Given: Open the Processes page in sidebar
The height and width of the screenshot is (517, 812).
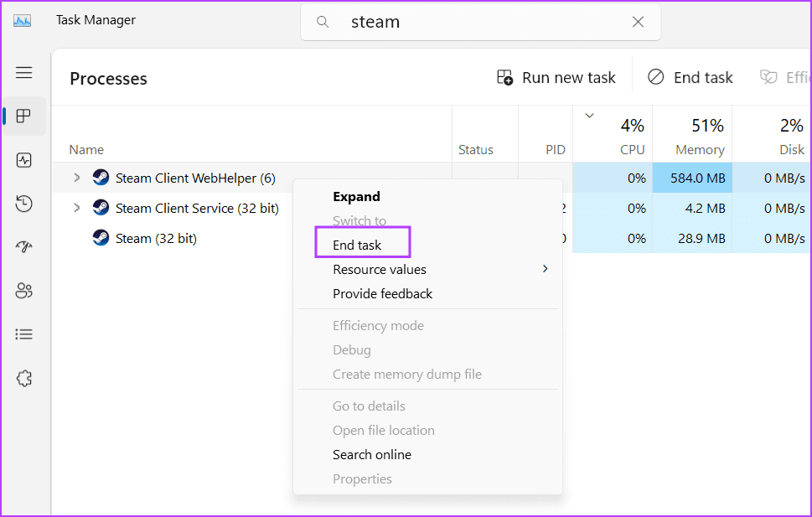Looking at the screenshot, I should (x=23, y=116).
